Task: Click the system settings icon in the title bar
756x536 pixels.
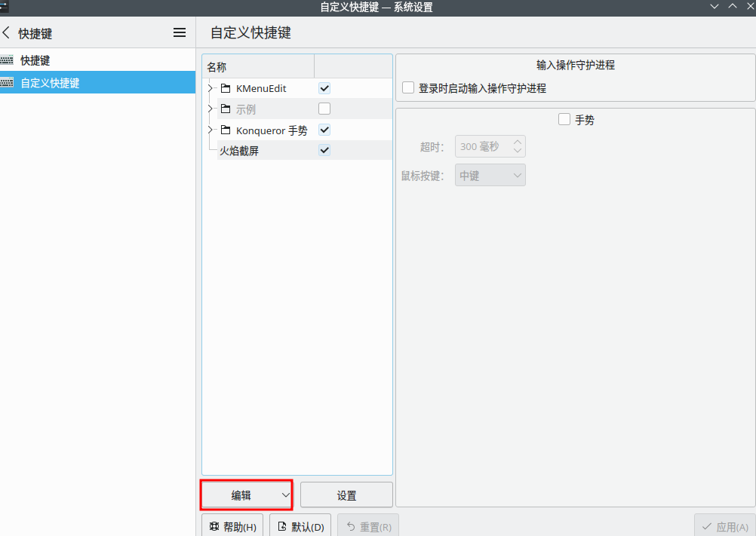Action: pyautogui.click(x=4, y=6)
